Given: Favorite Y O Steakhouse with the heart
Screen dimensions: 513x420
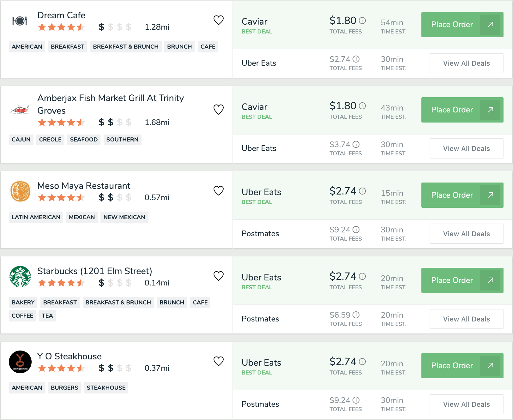Looking at the screenshot, I should pos(219,361).
